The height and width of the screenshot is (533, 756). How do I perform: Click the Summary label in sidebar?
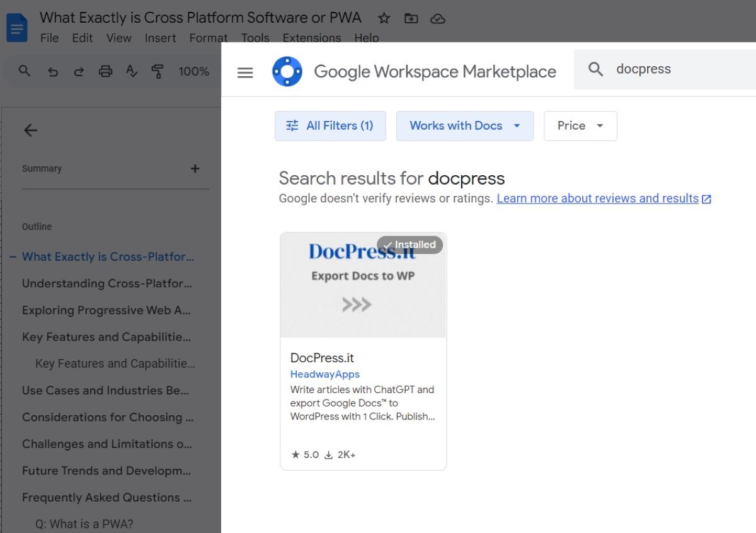click(x=42, y=168)
